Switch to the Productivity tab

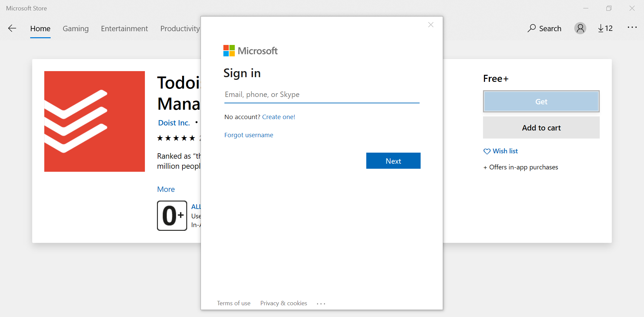[180, 29]
